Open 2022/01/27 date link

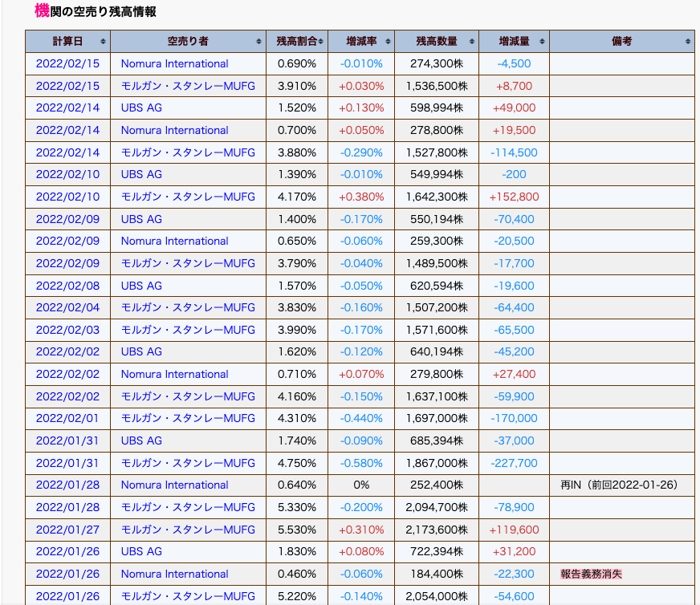click(x=68, y=530)
